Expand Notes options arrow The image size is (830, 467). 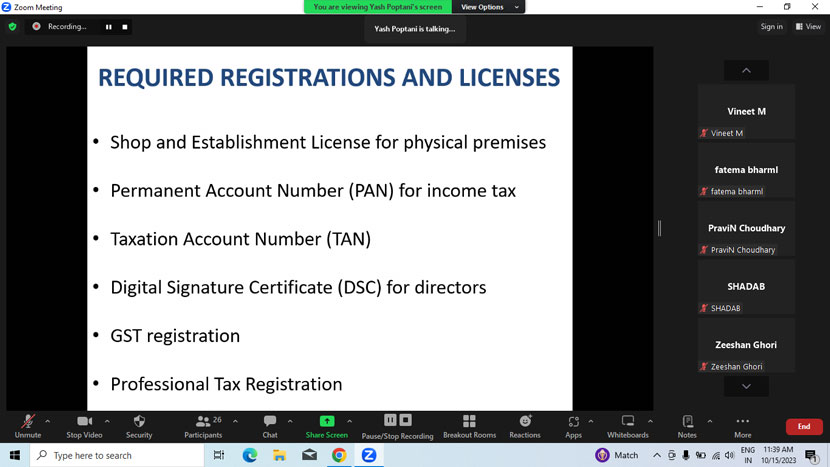710,421
